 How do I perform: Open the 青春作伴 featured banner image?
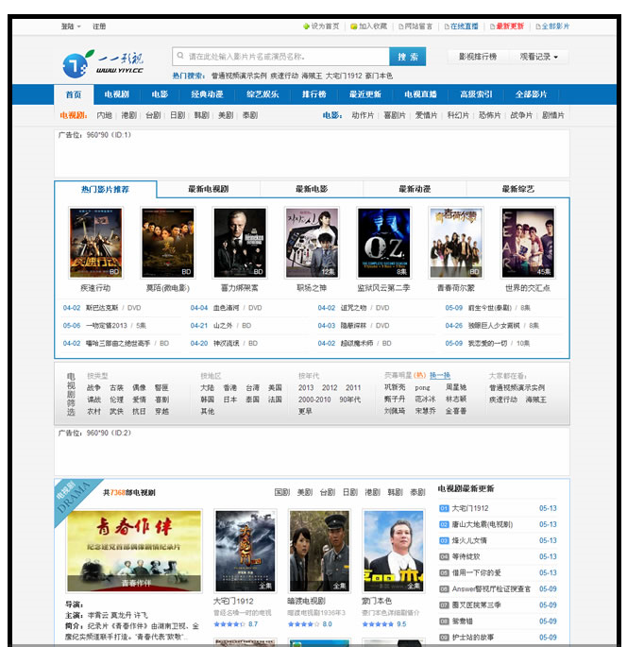[x=134, y=551]
